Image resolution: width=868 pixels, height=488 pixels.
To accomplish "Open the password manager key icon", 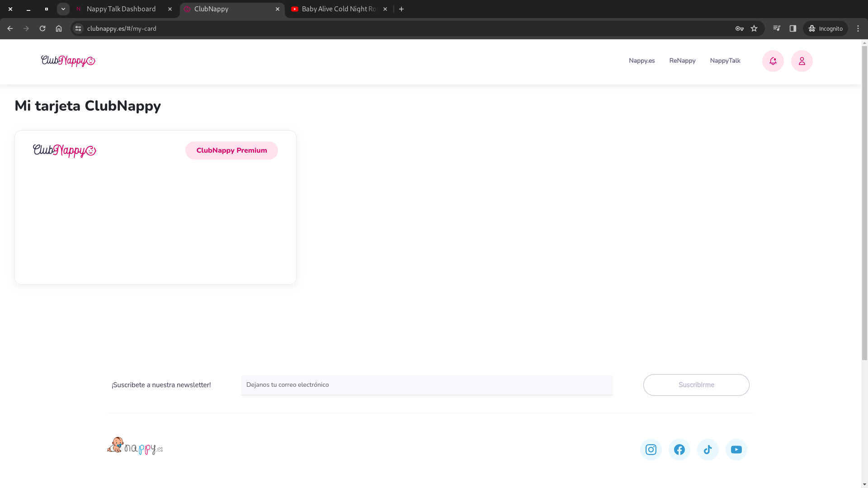I will point(740,28).
